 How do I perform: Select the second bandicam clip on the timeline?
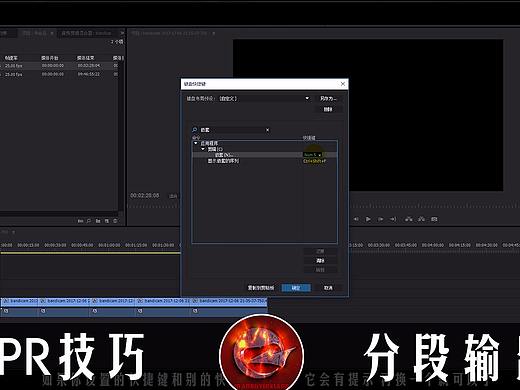click(x=64, y=301)
